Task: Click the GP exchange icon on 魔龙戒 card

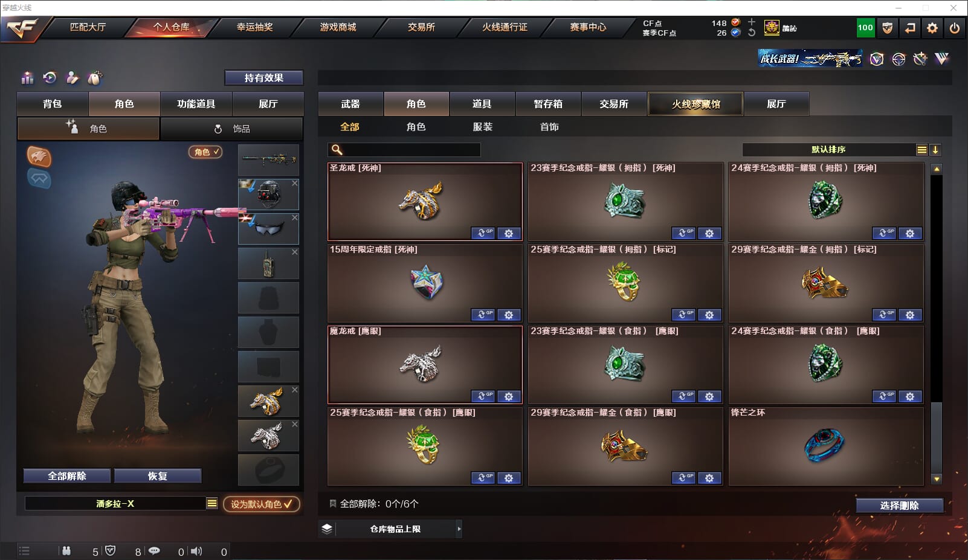Action: 483,396
